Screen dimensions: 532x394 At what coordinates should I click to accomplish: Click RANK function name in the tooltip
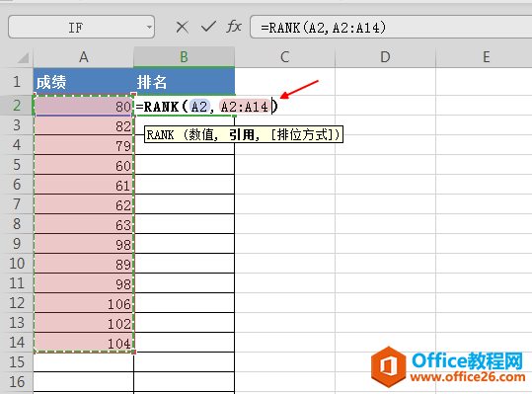coord(160,135)
